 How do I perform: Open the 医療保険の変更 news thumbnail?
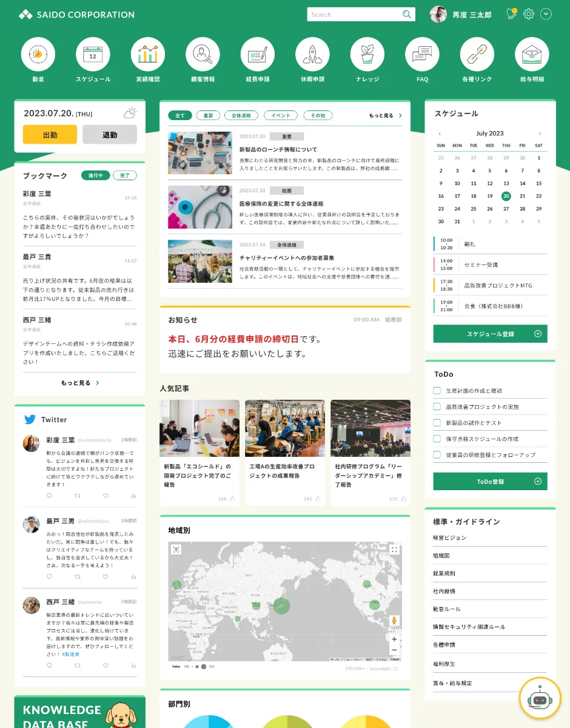(x=200, y=207)
